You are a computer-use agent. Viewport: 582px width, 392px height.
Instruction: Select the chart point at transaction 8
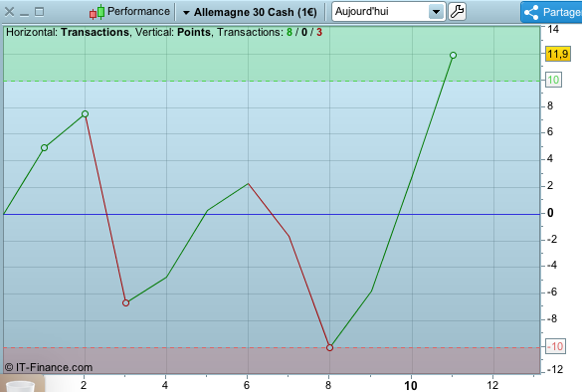[329, 347]
